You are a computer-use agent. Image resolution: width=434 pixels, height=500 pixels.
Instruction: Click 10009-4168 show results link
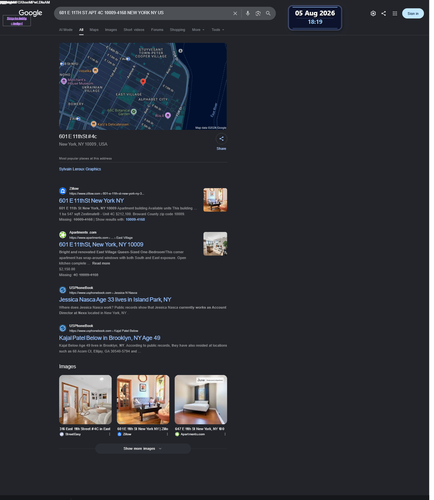coord(135,220)
